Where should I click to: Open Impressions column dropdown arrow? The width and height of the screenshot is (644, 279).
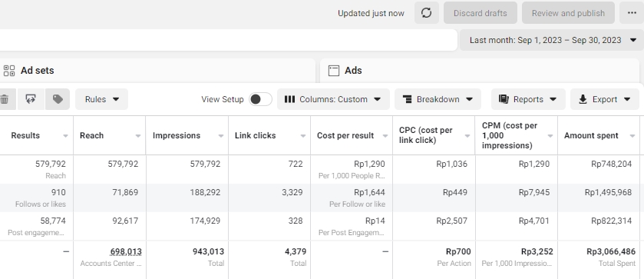(x=221, y=136)
